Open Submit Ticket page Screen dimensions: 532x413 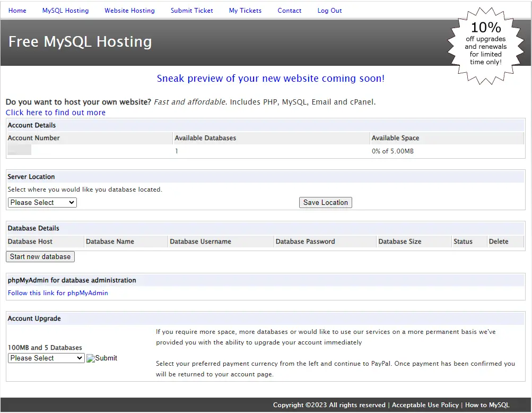(191, 11)
